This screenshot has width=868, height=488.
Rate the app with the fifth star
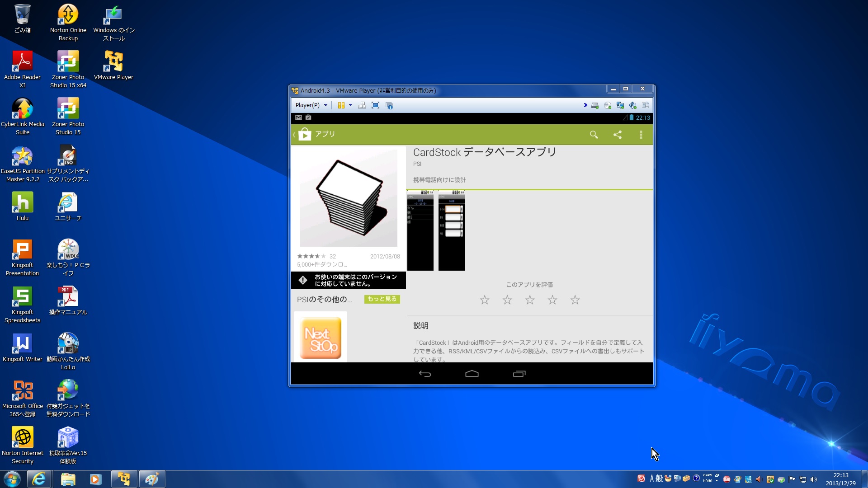575,300
